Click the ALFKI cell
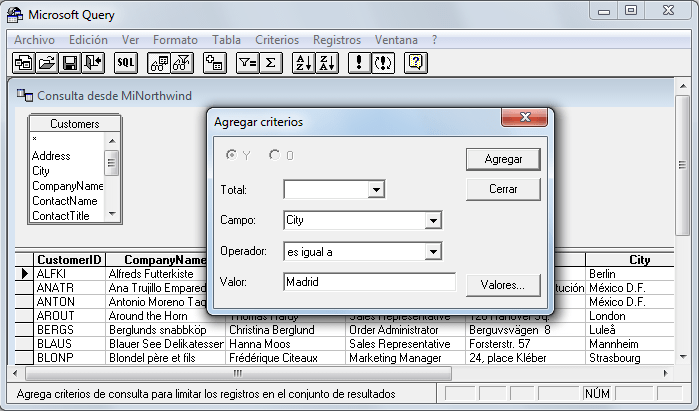This screenshot has width=699, height=411. 69,274
